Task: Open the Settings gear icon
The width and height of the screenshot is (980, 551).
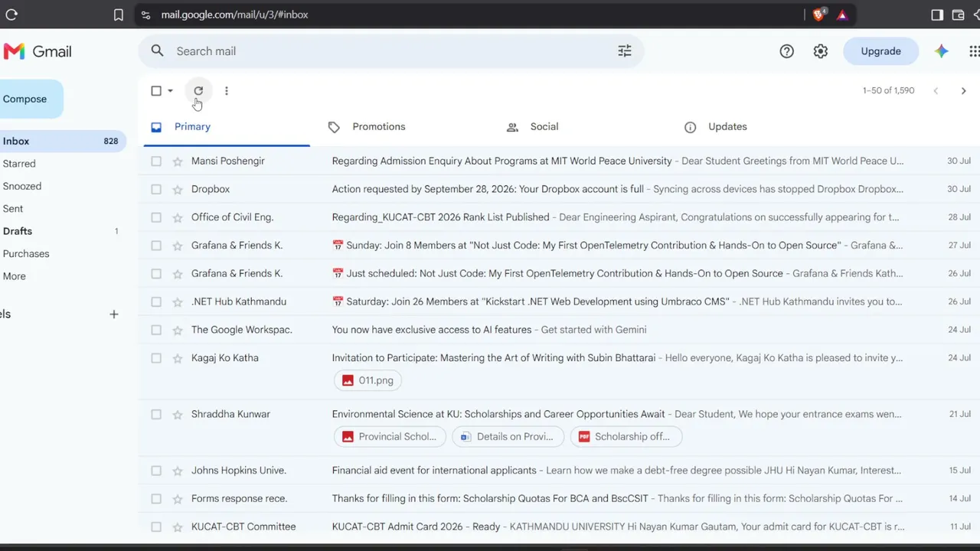Action: pos(821,51)
